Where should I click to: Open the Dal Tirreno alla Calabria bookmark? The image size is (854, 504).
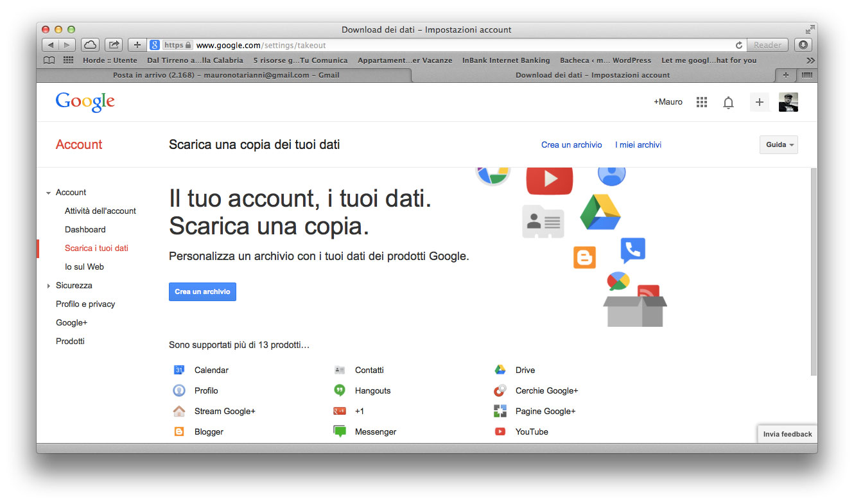[195, 60]
